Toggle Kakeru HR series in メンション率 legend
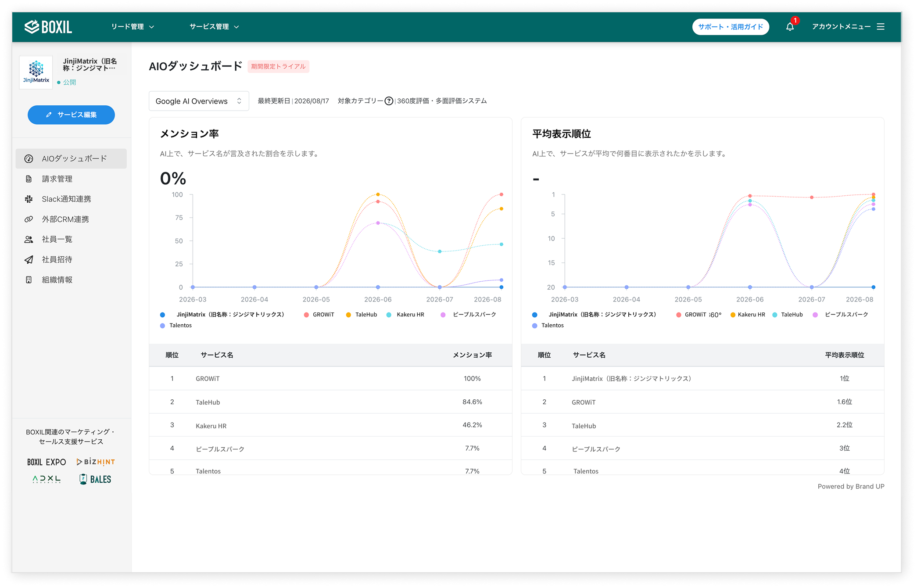 click(x=405, y=315)
